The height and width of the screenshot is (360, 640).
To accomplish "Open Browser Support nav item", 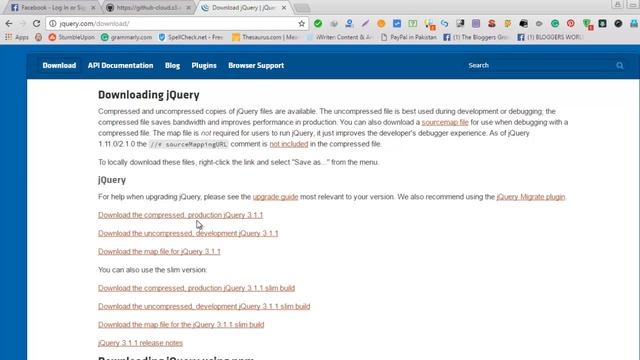I will click(x=256, y=65).
